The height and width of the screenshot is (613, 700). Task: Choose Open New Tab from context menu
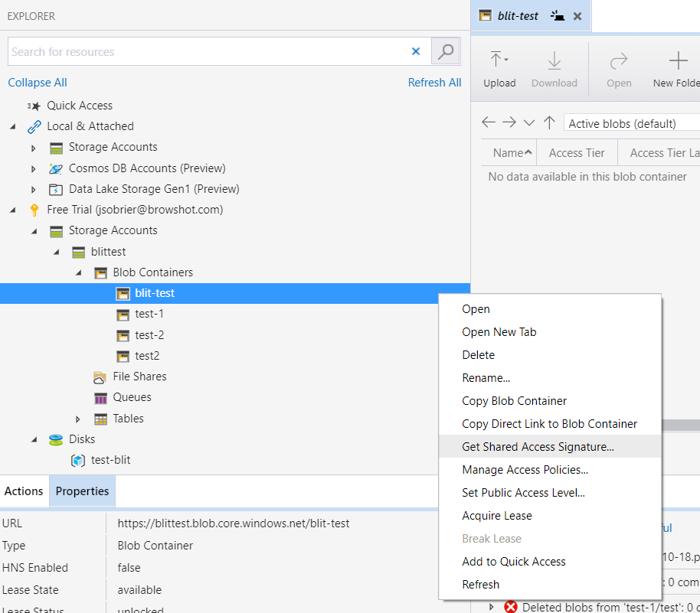pos(550,332)
